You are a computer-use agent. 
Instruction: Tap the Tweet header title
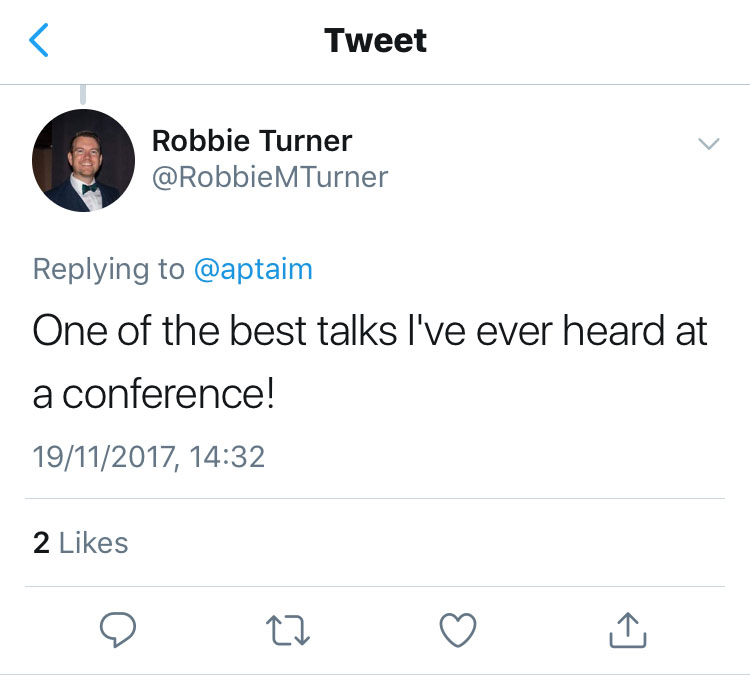375,40
